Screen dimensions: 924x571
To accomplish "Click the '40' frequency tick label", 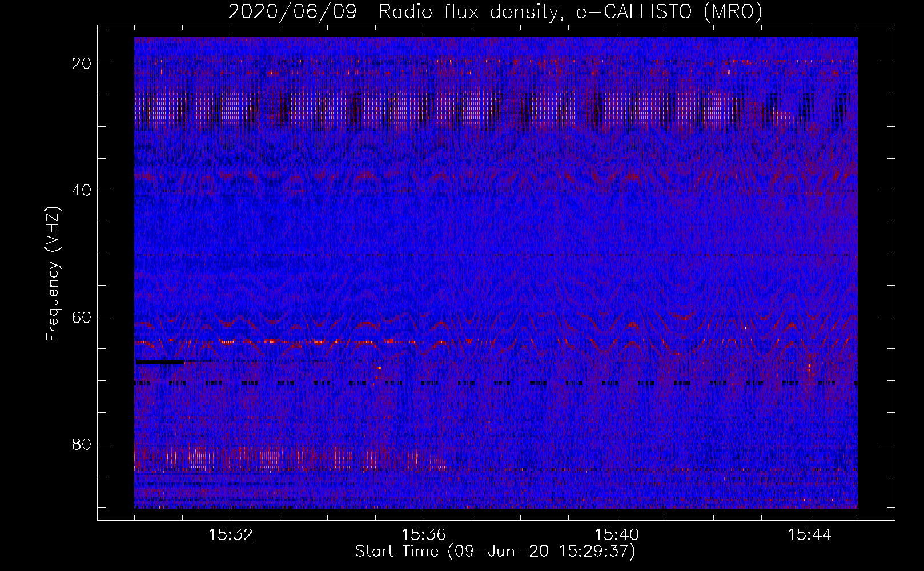I will point(82,190).
